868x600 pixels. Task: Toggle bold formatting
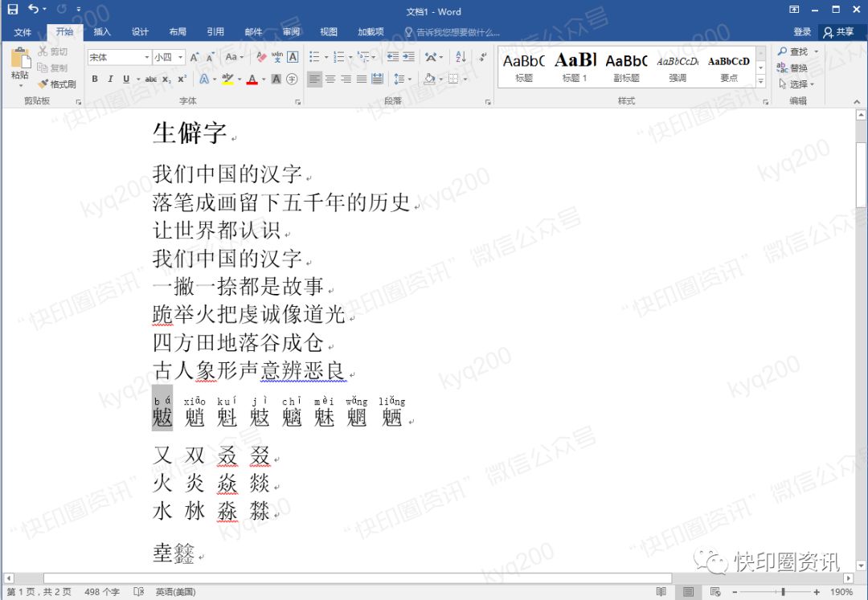94,79
